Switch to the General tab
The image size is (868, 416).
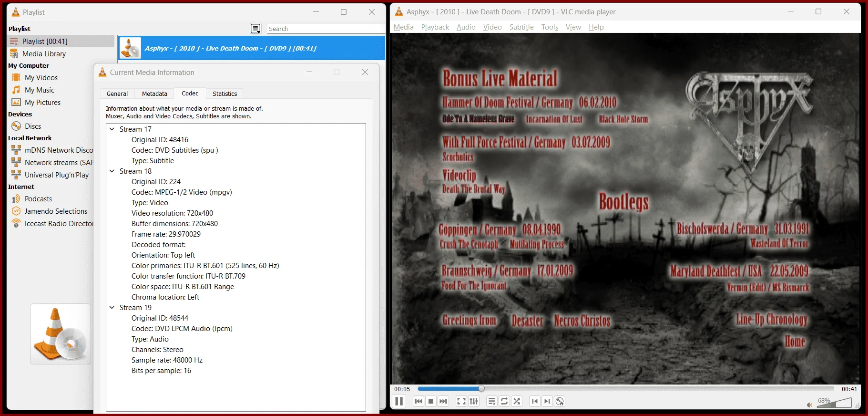[x=117, y=94]
